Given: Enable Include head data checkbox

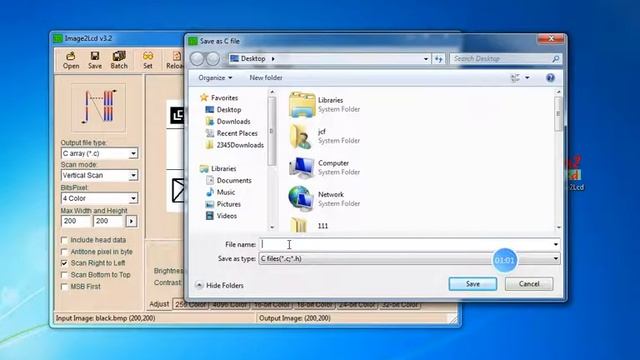Looking at the screenshot, I should point(64,240).
